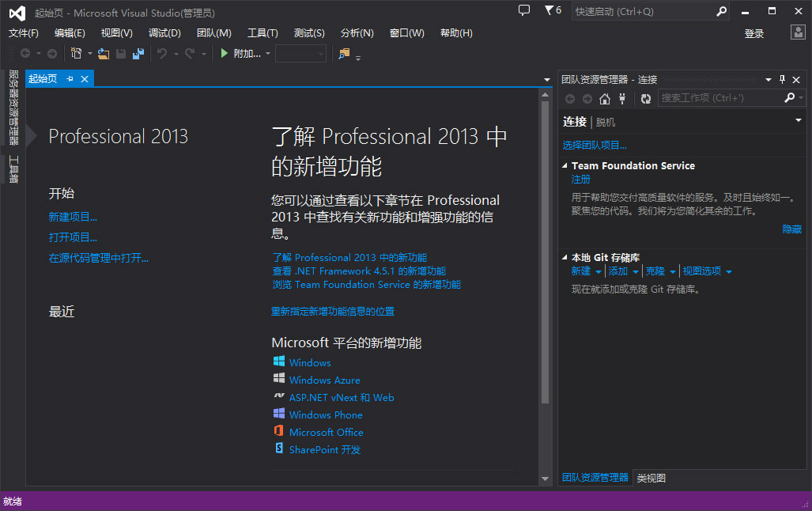The height and width of the screenshot is (511, 812).
Task: Refresh Team Explorer with the refresh icon
Action: tap(645, 98)
